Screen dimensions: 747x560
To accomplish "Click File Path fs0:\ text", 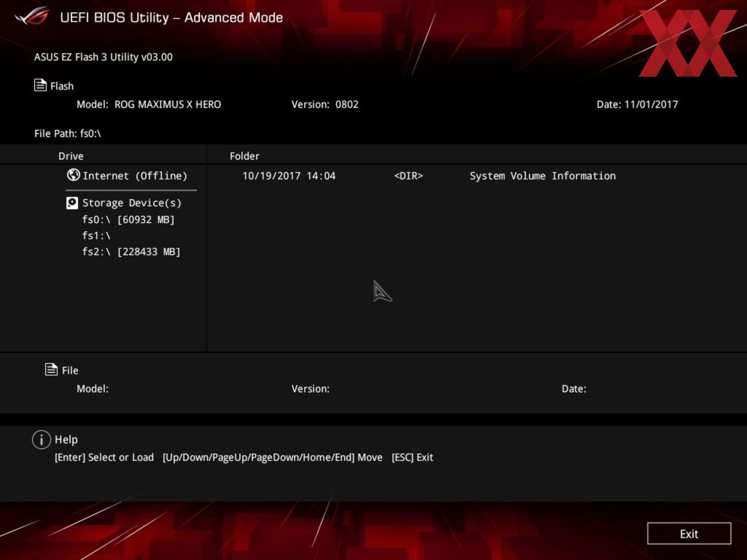I will click(68, 133).
